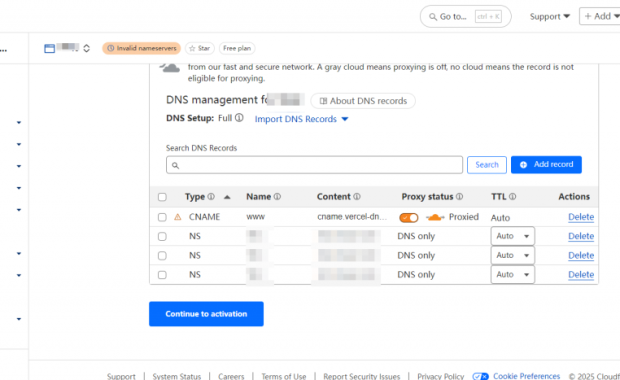
Task: Check the first NS record checkbox
Action: point(162,236)
